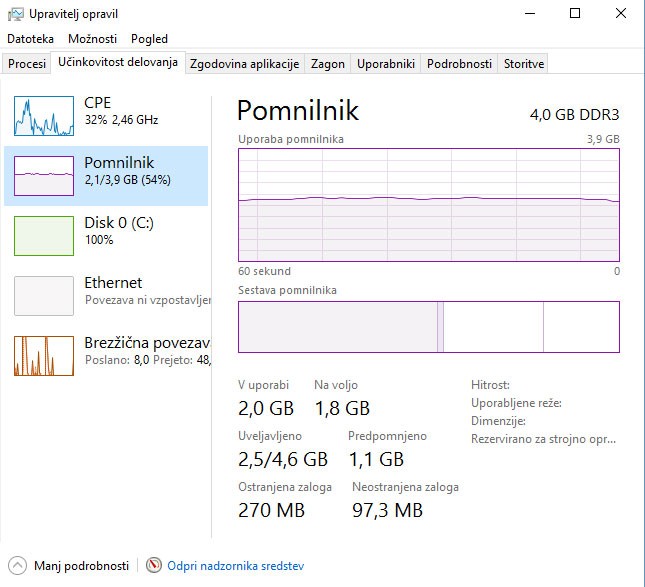The width and height of the screenshot is (645, 587).
Task: Click the resource monitor icon at bottom
Action: tap(153, 565)
